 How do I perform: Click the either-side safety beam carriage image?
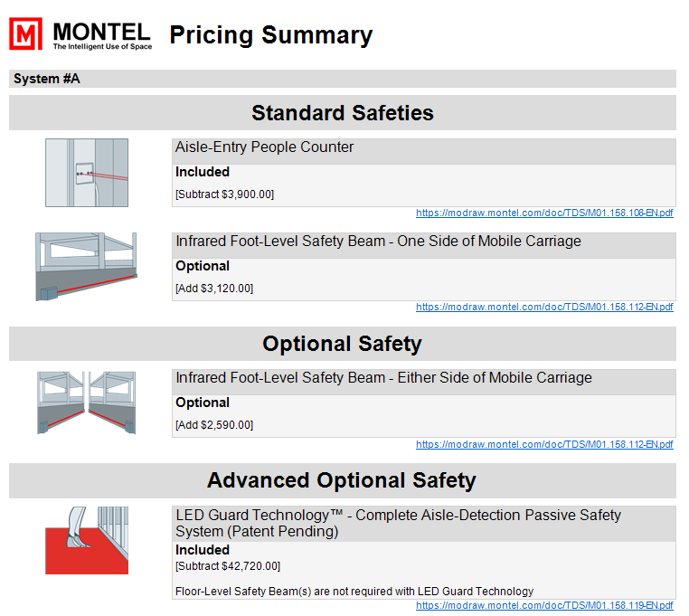pyautogui.click(x=87, y=403)
